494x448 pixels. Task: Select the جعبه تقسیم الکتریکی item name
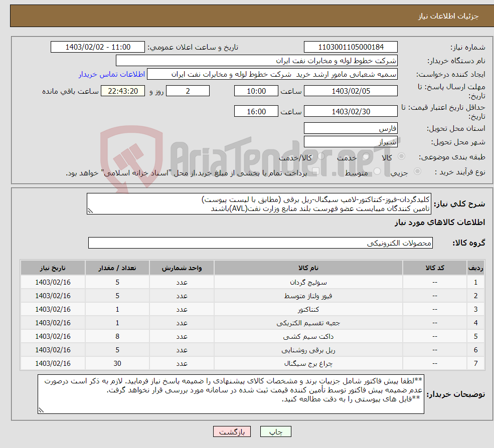(x=308, y=323)
